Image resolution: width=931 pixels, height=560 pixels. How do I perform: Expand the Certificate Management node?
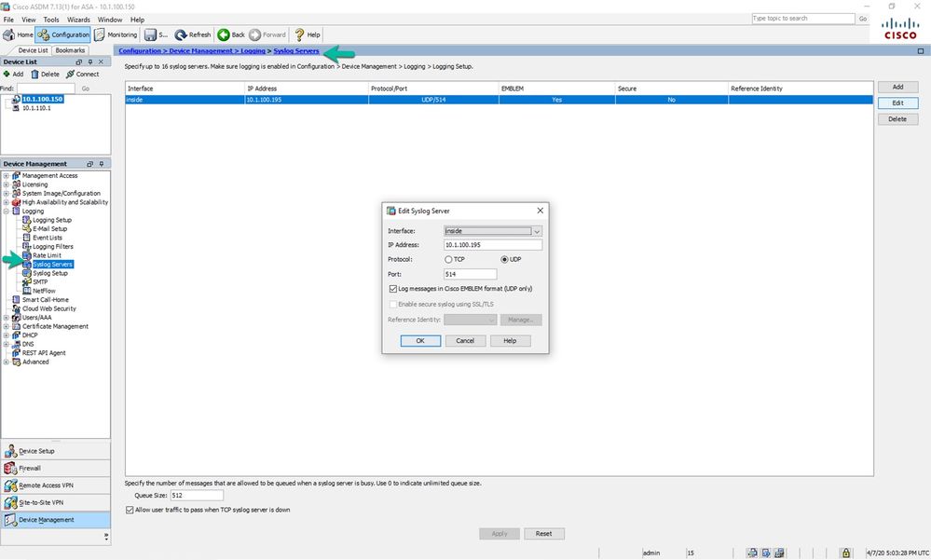6,327
